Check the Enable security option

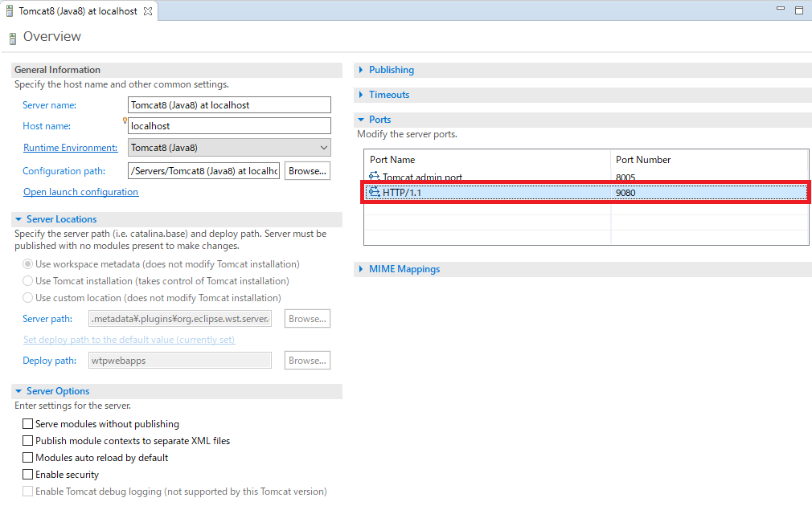pyautogui.click(x=27, y=474)
